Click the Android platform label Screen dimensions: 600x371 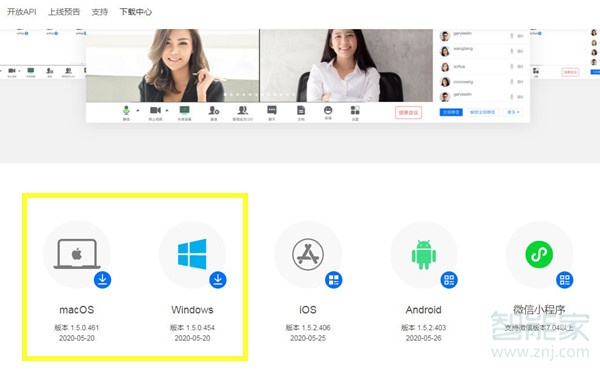coord(424,310)
